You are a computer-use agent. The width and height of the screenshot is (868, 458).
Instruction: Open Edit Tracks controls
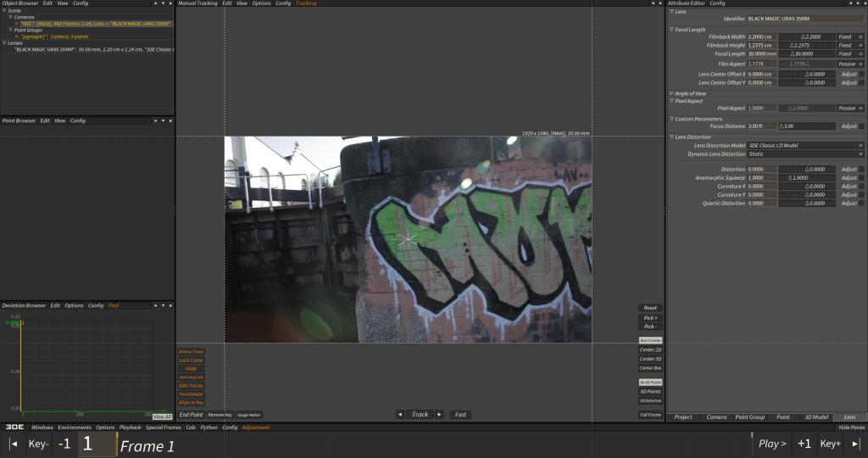pyautogui.click(x=191, y=385)
